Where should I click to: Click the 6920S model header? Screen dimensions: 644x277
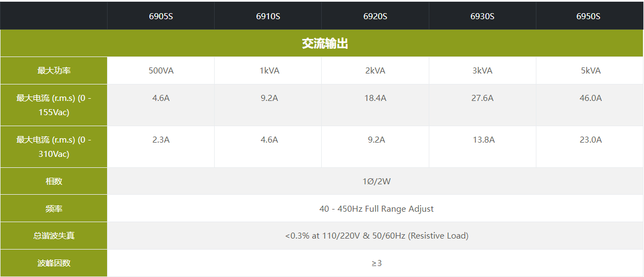375,16
